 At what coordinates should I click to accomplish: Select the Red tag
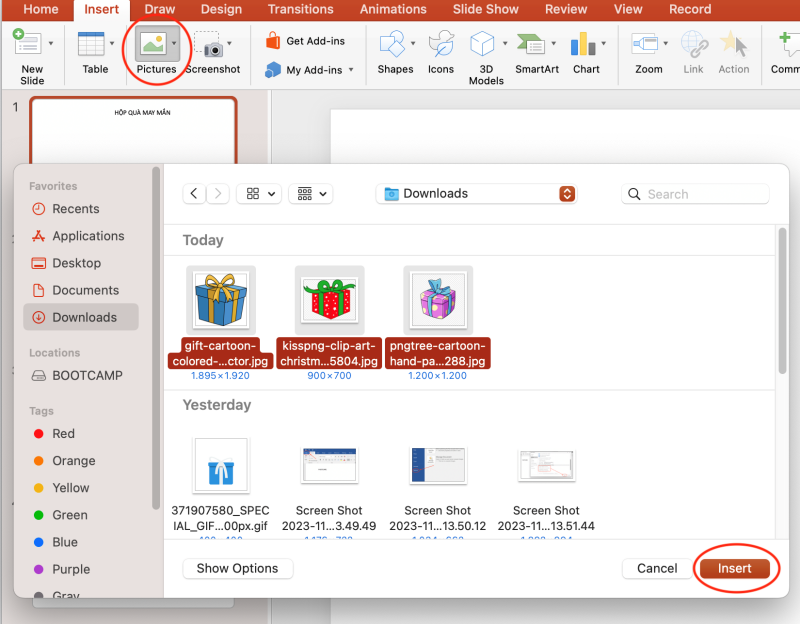[81, 434]
